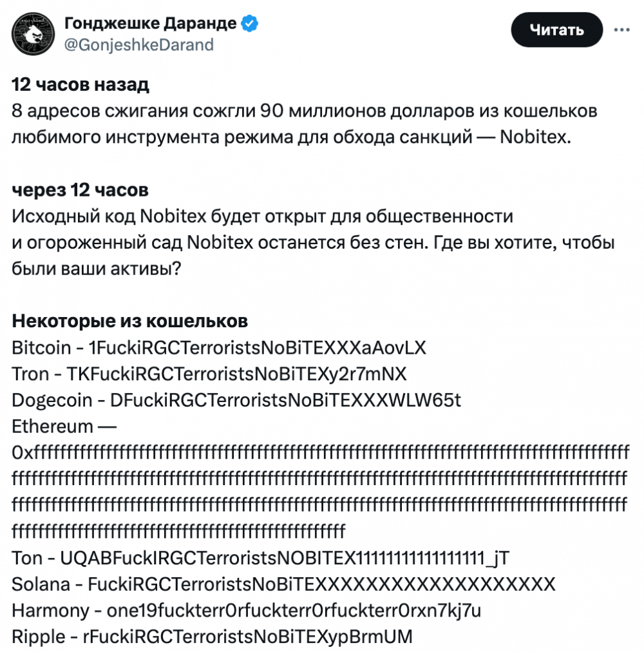Click the Bitcoin burn address line

[x=219, y=348]
